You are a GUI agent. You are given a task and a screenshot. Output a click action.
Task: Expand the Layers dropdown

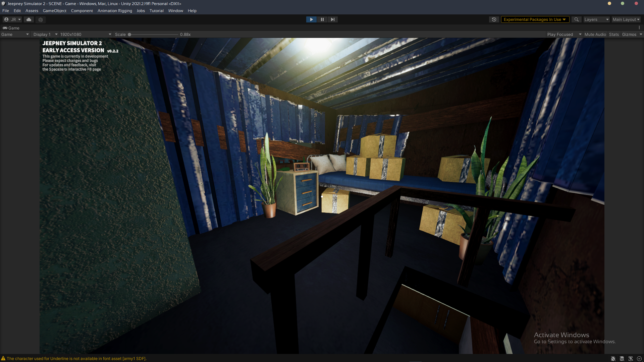[x=596, y=19]
